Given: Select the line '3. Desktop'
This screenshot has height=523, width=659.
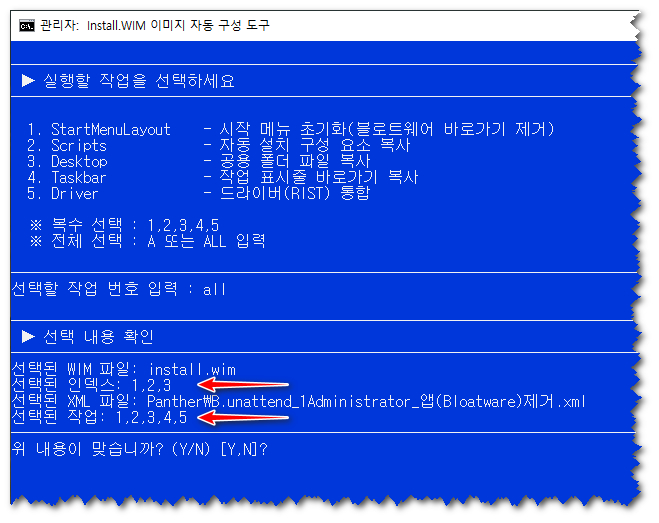Looking at the screenshot, I should point(67,161).
